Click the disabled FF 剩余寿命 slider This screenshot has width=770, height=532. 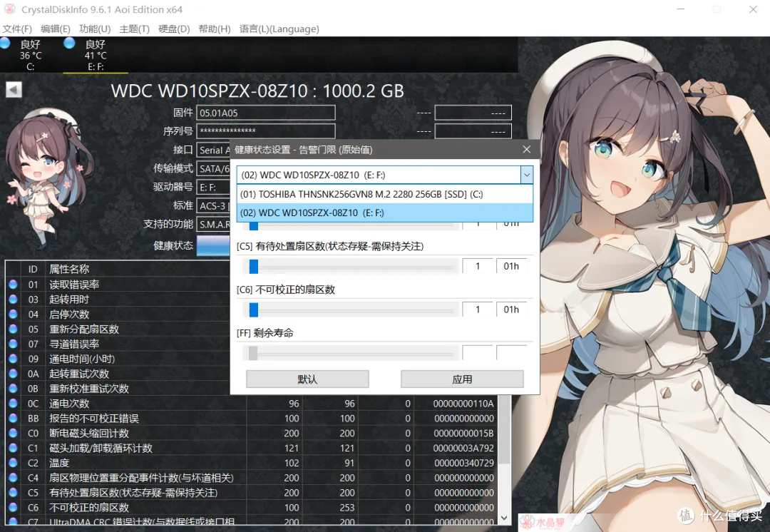click(253, 353)
